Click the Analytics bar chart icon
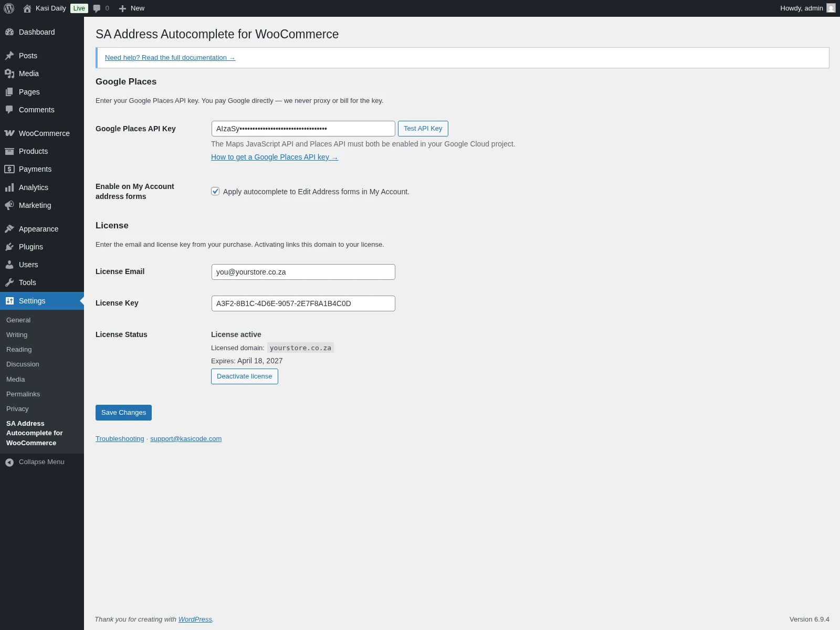 click(9, 187)
